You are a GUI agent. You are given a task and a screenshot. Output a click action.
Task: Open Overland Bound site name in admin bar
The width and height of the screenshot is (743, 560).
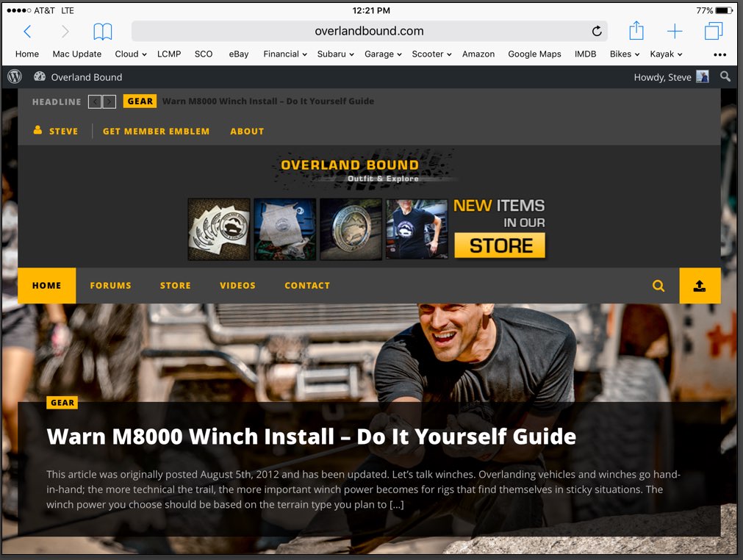pyautogui.click(x=86, y=77)
